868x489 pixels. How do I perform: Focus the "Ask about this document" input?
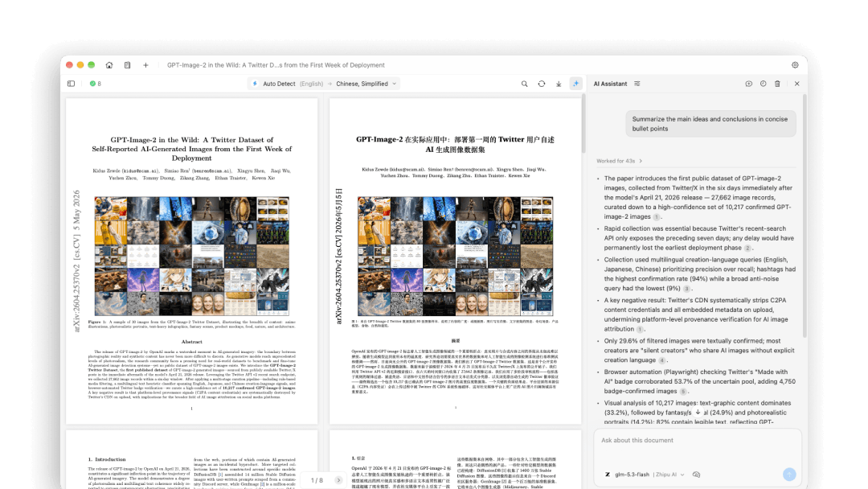click(698, 440)
